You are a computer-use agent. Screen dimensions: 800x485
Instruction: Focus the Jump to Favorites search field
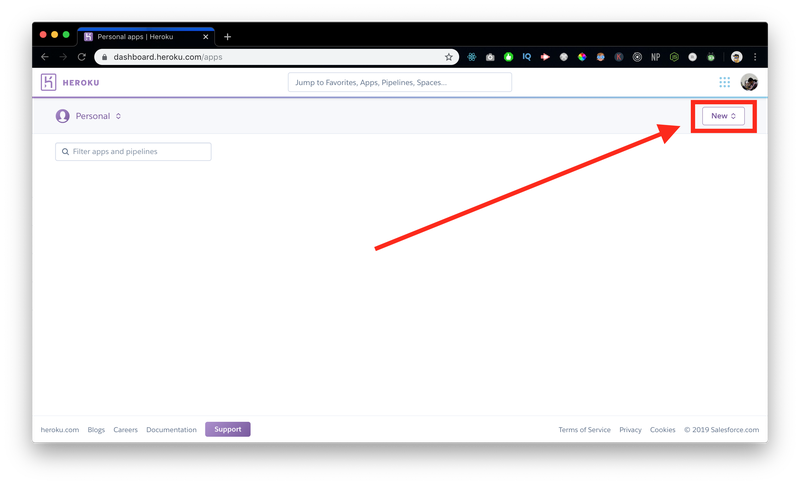[399, 82]
